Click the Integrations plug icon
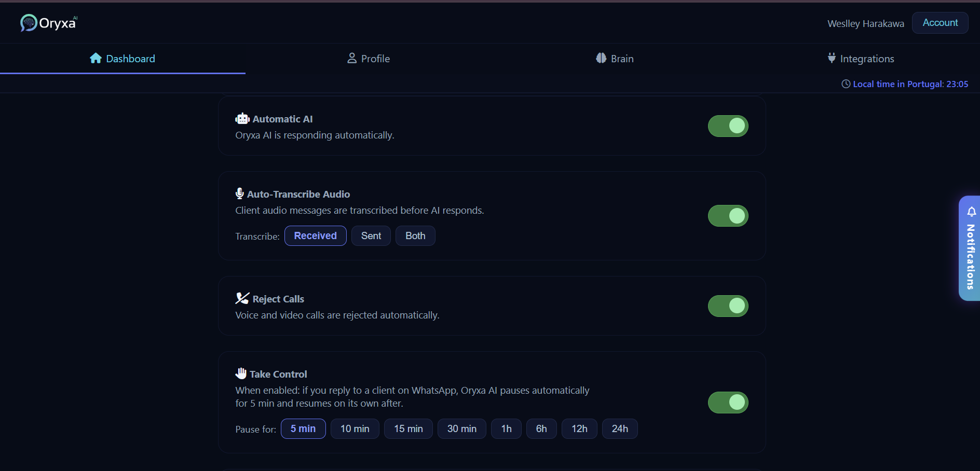The image size is (980, 471). click(x=832, y=58)
